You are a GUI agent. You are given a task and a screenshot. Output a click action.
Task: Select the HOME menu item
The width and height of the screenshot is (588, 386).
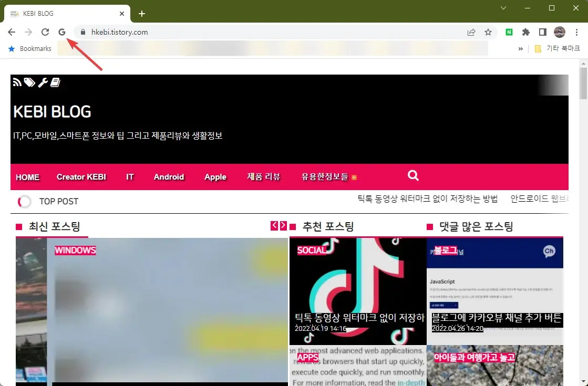pos(28,177)
